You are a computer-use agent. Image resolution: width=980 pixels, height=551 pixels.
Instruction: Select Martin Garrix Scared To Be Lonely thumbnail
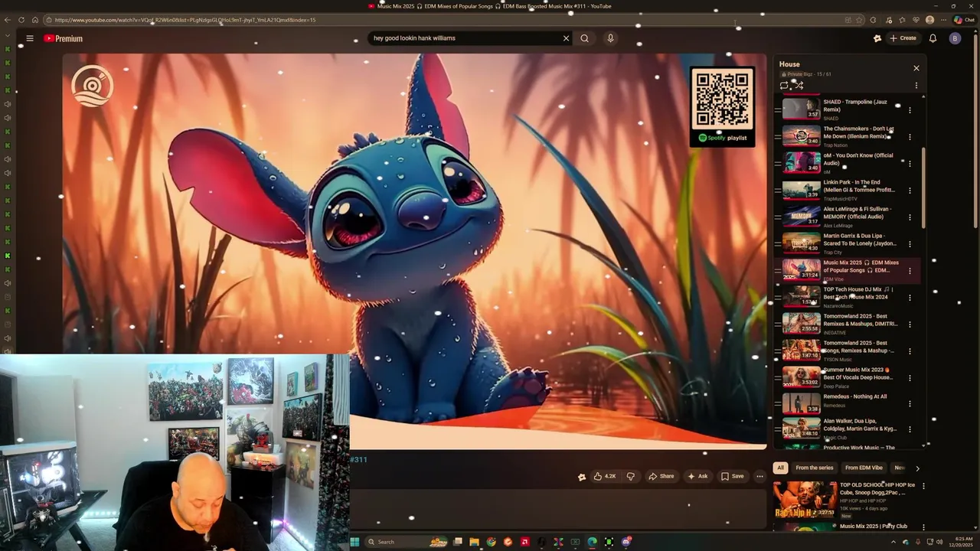801,243
